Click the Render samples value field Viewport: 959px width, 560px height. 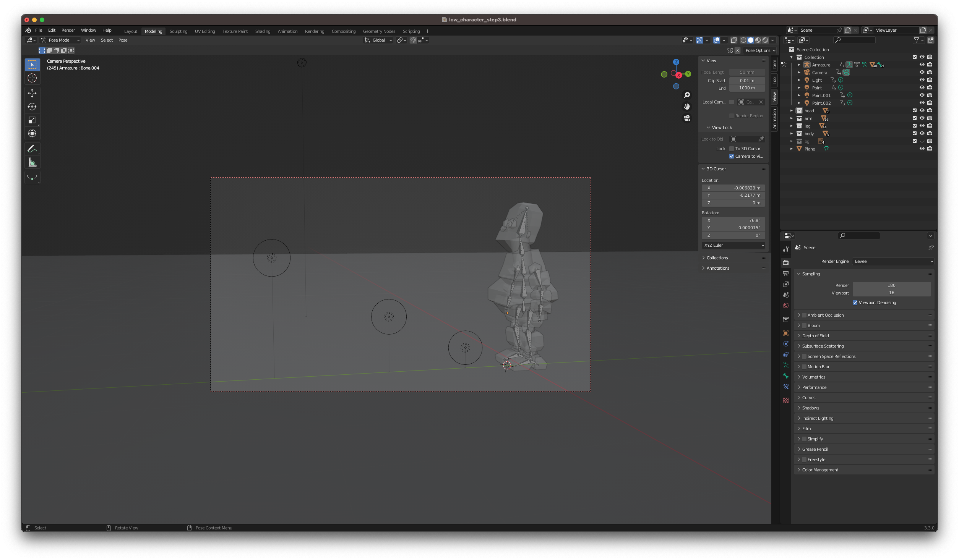coord(891,285)
